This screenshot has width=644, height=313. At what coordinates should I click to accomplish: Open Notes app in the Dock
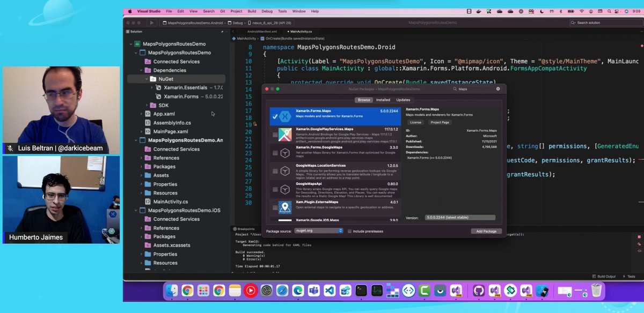(235, 290)
